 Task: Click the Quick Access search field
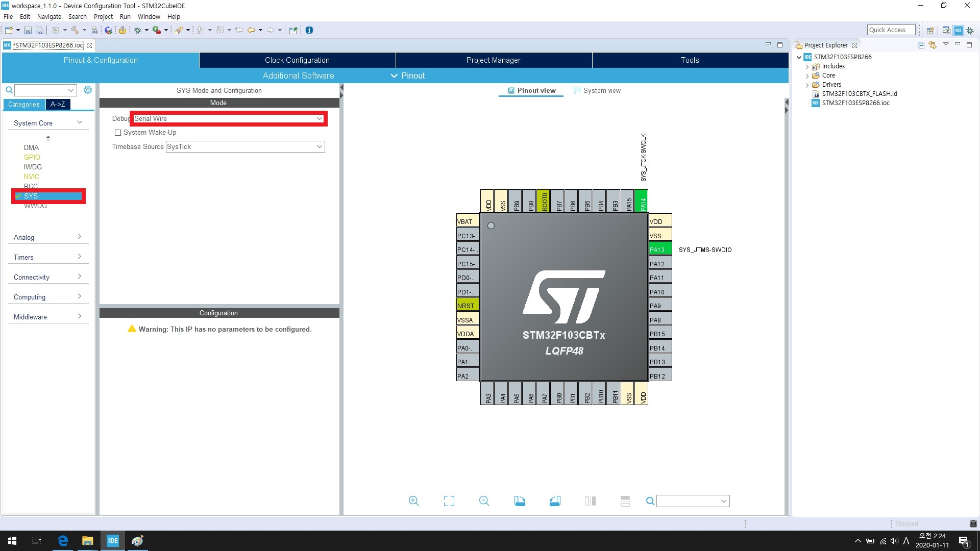pyautogui.click(x=890, y=30)
